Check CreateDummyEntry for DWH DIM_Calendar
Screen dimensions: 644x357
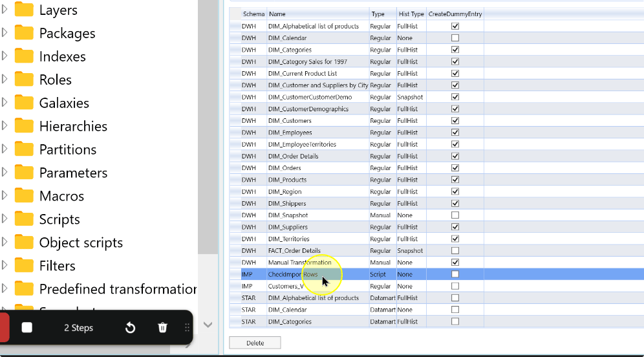point(455,38)
